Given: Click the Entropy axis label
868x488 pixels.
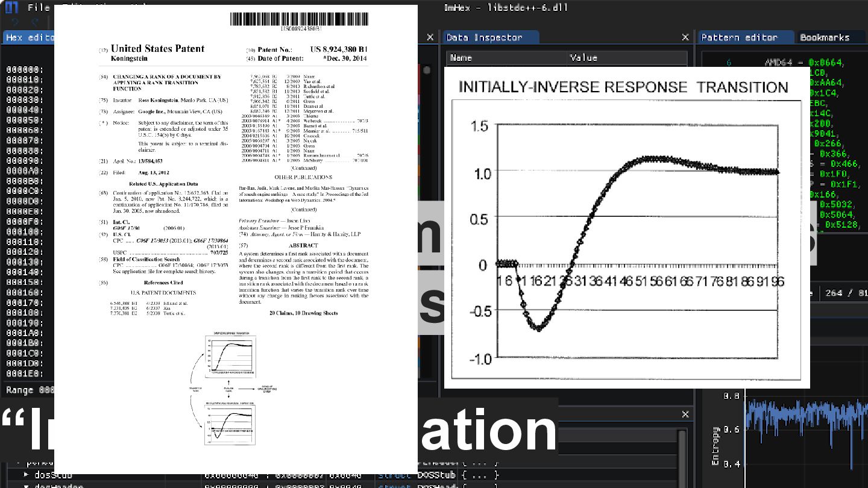Looking at the screenshot, I should click(x=715, y=446).
